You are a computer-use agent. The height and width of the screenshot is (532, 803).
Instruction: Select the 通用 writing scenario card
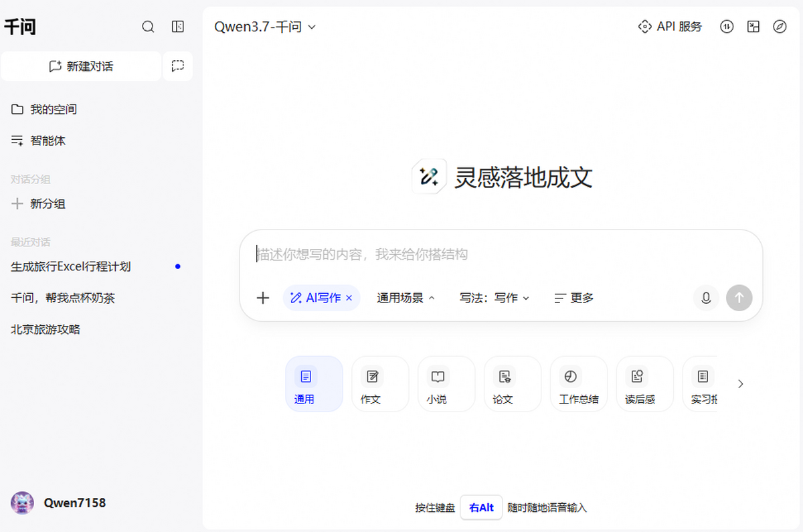tap(314, 384)
